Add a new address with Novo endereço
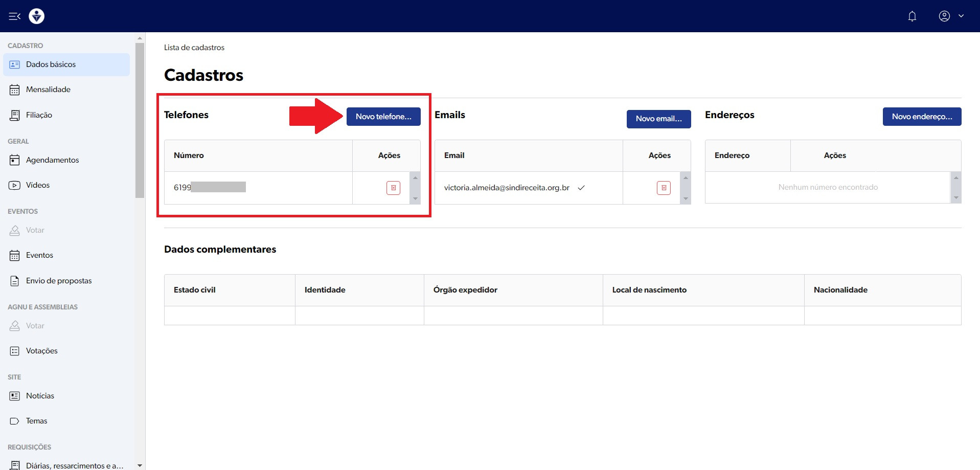This screenshot has height=470, width=980. coord(922,117)
